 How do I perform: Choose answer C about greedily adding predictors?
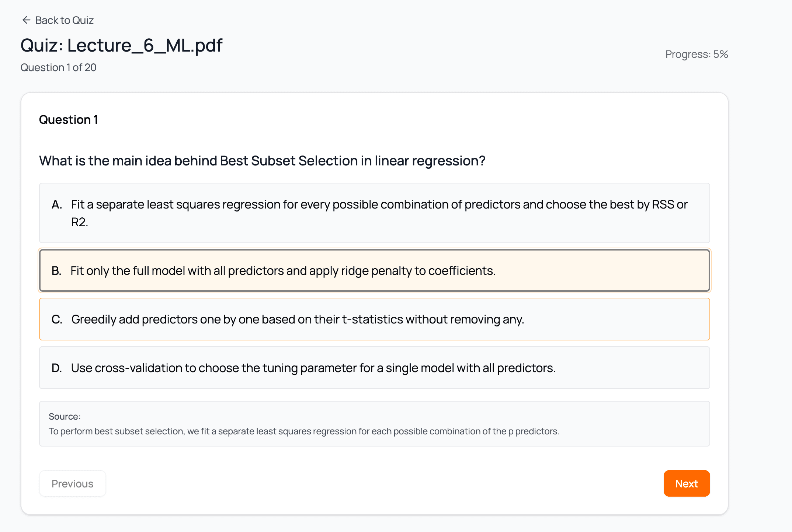pos(374,319)
